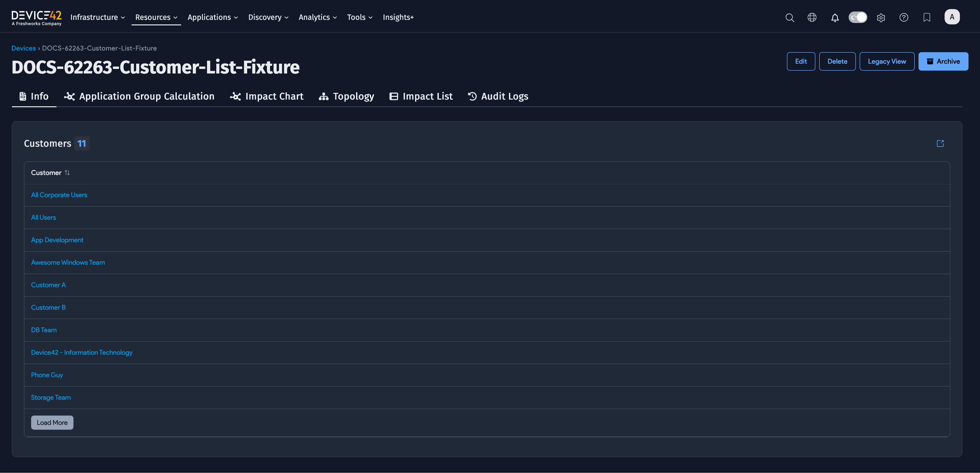Open Device42 - Information Technology link
980x473 pixels.
pyautogui.click(x=82, y=352)
